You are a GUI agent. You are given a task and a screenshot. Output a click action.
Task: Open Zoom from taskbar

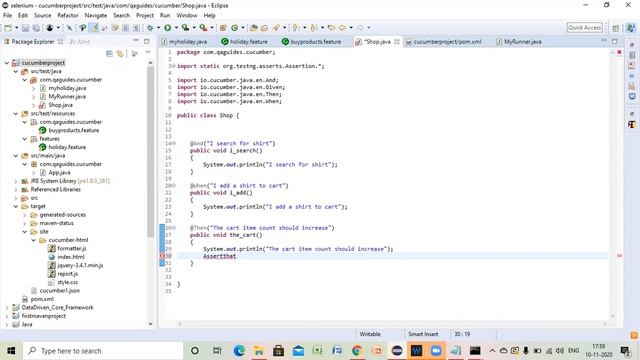436,351
